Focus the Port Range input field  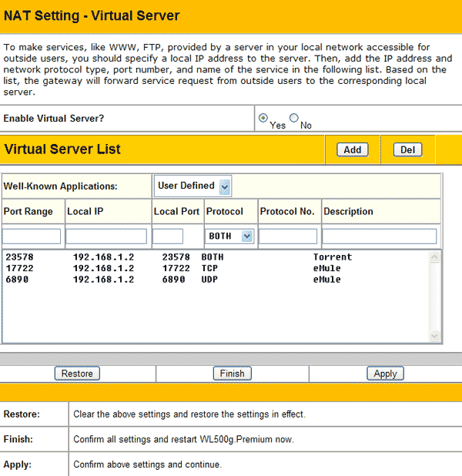coord(32,236)
